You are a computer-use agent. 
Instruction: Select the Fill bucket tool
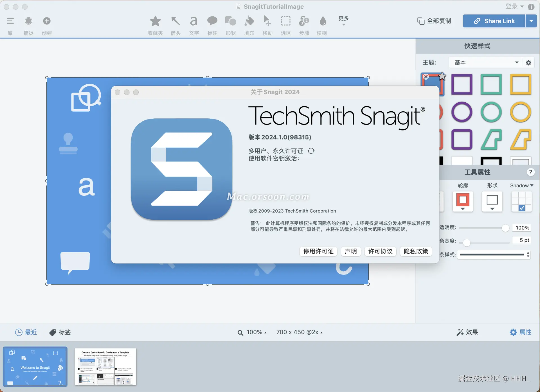point(249,21)
